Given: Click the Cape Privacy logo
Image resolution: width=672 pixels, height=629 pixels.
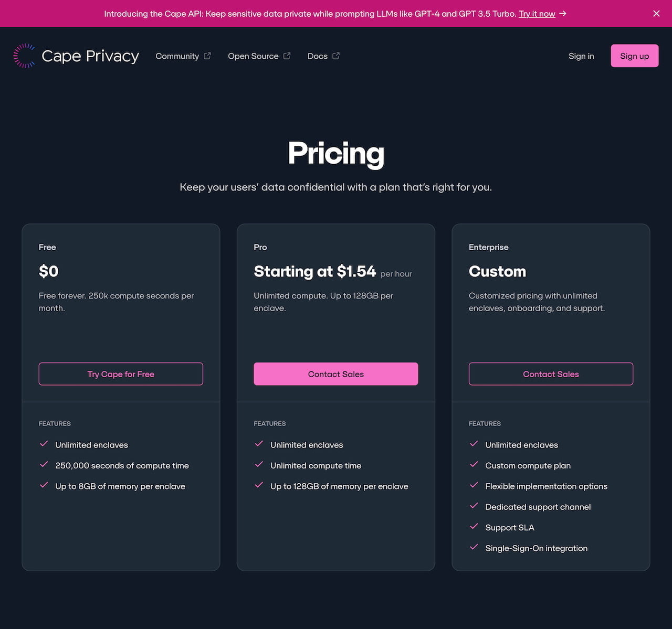Looking at the screenshot, I should (76, 56).
